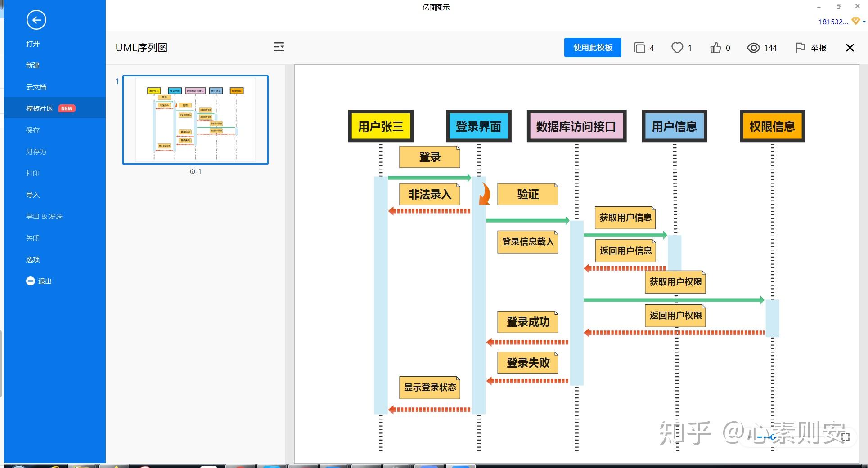
Task: Click the 显示登录状态 note
Action: (430, 388)
